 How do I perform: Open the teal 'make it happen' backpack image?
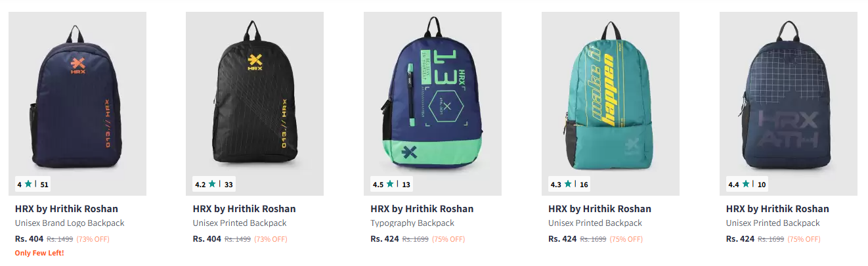611,104
